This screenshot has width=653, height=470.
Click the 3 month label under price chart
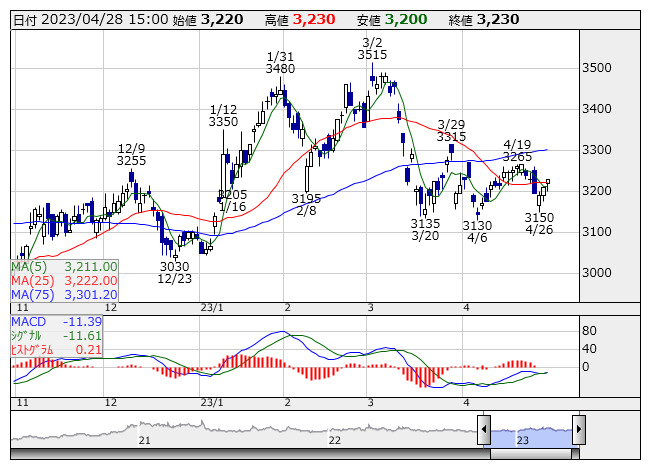click(x=371, y=308)
